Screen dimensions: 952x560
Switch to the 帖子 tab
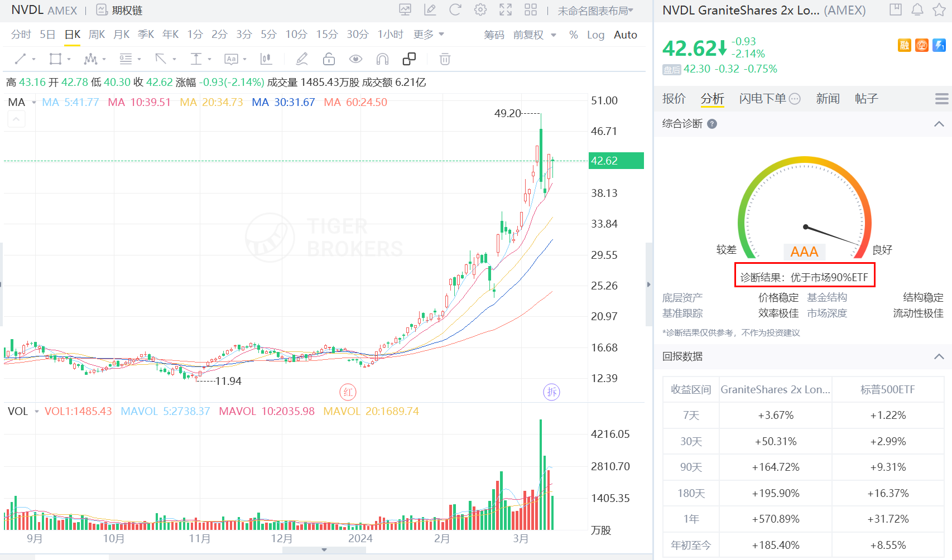[x=867, y=99]
